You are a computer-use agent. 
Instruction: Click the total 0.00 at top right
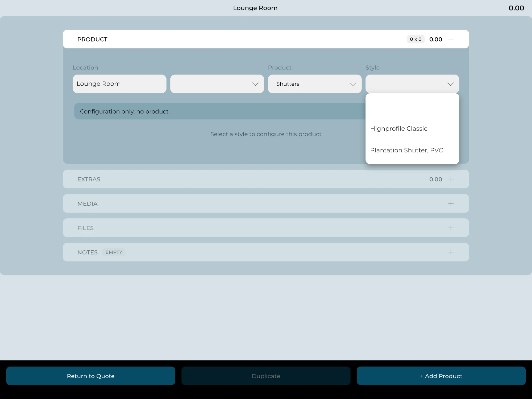point(516,8)
